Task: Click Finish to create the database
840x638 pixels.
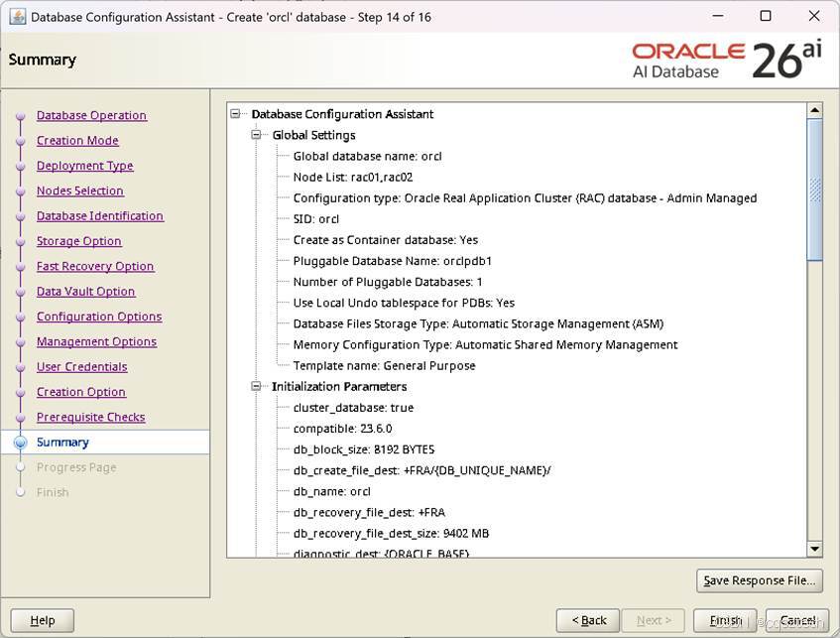Action: [x=725, y=621]
